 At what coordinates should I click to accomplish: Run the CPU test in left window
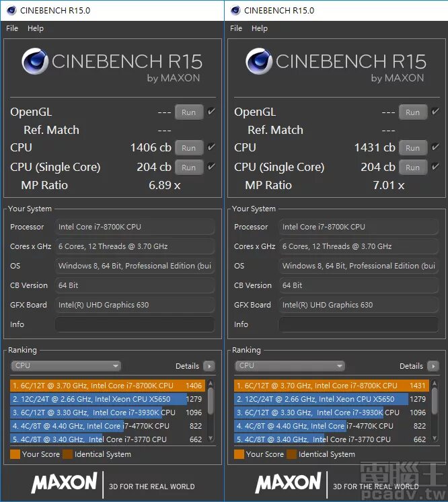pyautogui.click(x=189, y=148)
